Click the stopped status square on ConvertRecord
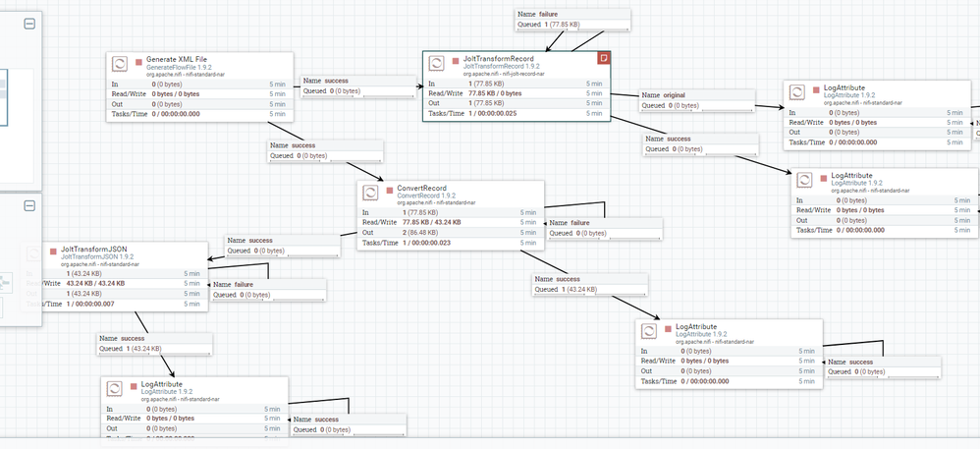 coord(390,192)
